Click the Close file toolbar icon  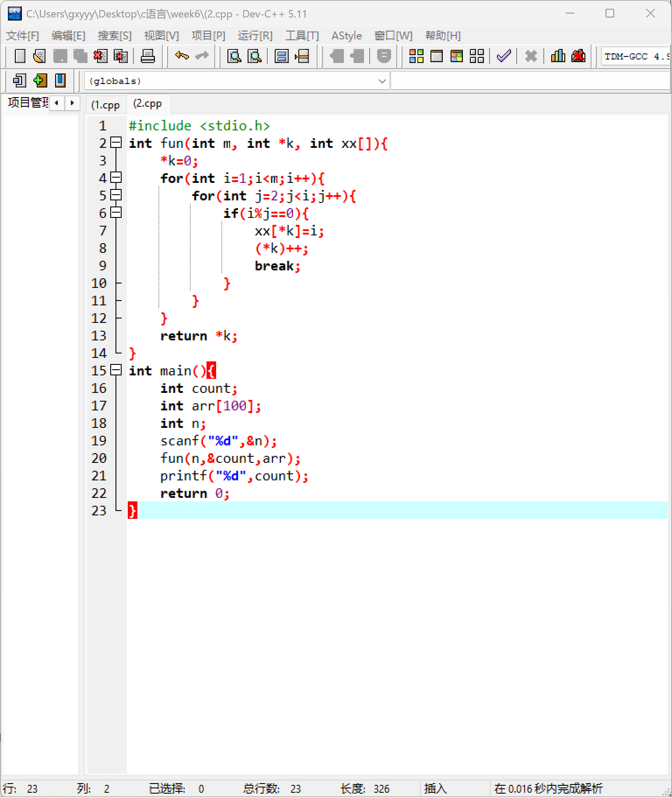pos(100,56)
